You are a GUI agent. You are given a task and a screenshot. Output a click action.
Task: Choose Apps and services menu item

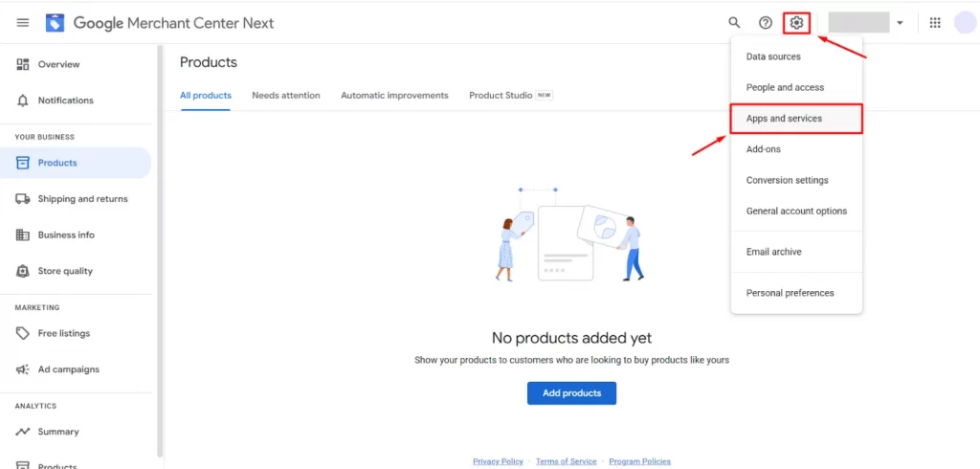[796, 118]
